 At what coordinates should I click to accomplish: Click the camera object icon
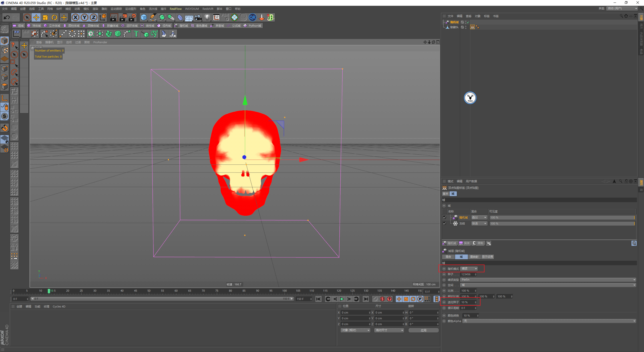pos(198,17)
